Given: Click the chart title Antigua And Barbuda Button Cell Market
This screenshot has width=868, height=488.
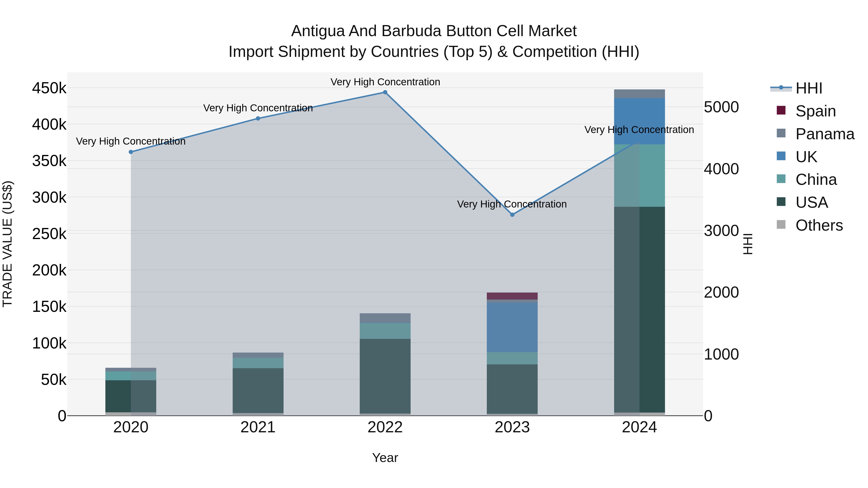Looking at the screenshot, I should point(434,31).
